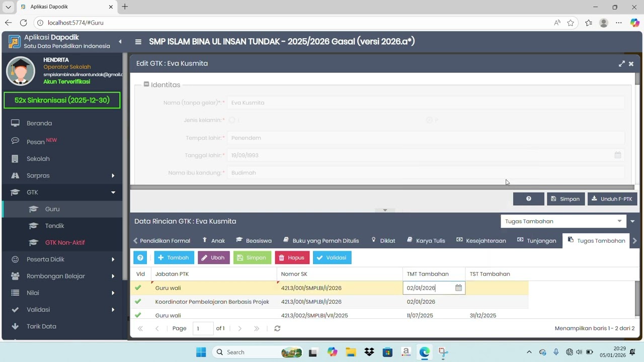This screenshot has height=362, width=644.
Task: Open the Dropbox taskbar icon
Action: click(369, 352)
